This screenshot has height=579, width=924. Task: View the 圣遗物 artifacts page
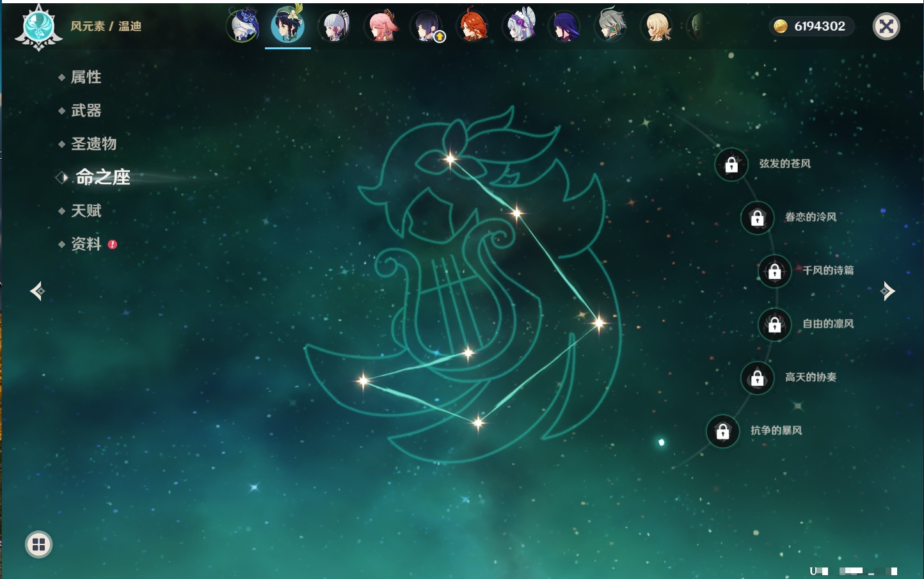click(93, 144)
